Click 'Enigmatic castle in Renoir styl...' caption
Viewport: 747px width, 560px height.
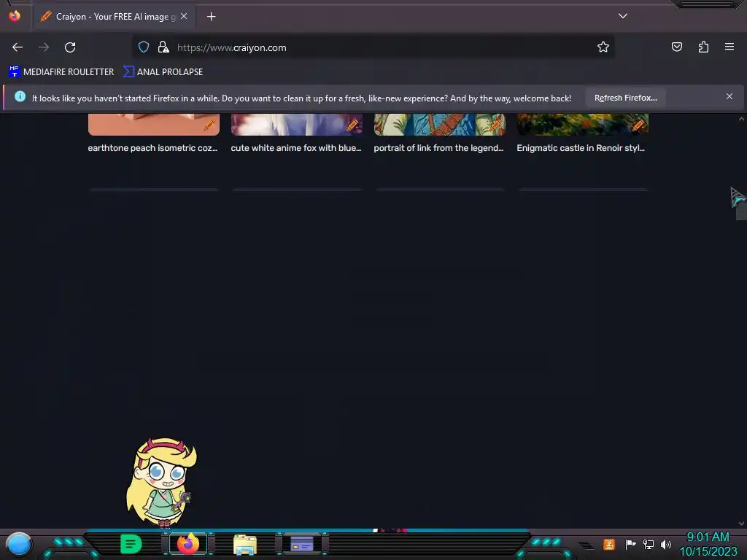(581, 148)
